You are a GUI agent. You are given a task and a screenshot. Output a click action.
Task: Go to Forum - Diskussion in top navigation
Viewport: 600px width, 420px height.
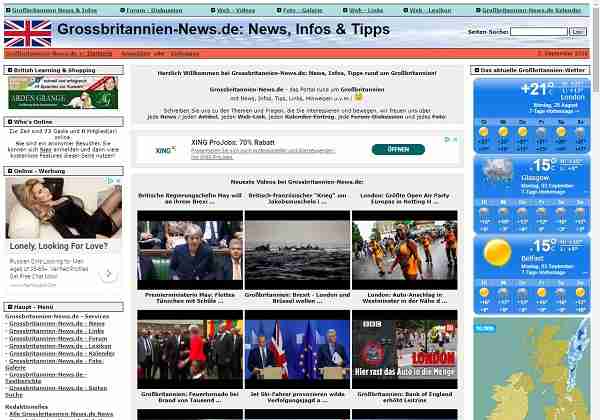point(154,10)
